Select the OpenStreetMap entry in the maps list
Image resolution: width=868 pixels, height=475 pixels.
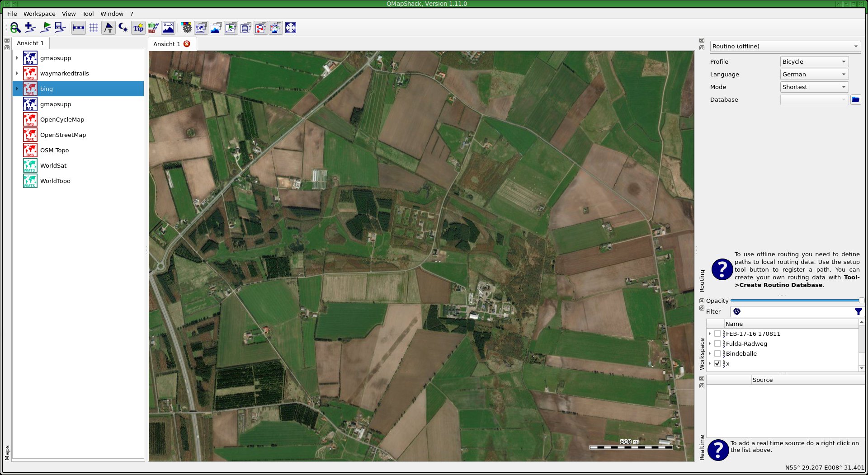click(x=63, y=135)
